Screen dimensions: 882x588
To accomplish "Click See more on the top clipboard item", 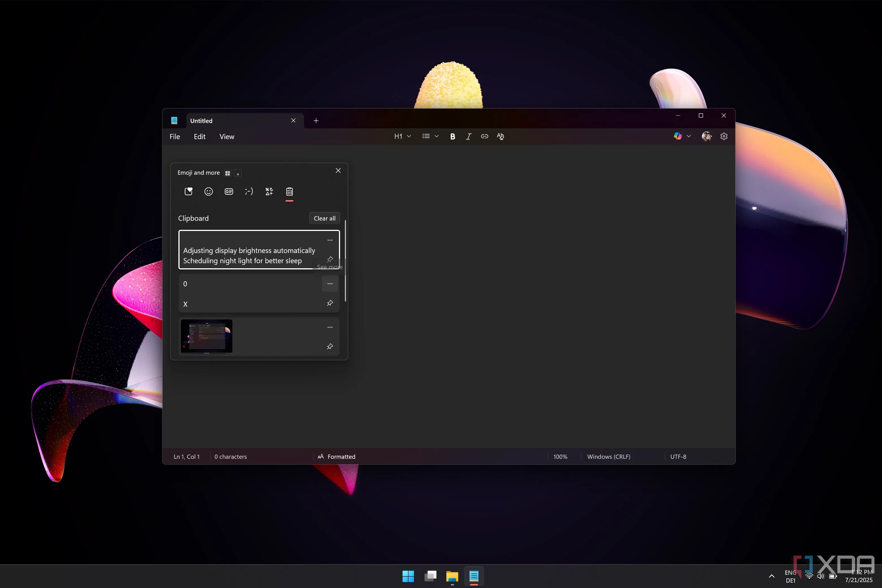I will 329,267.
